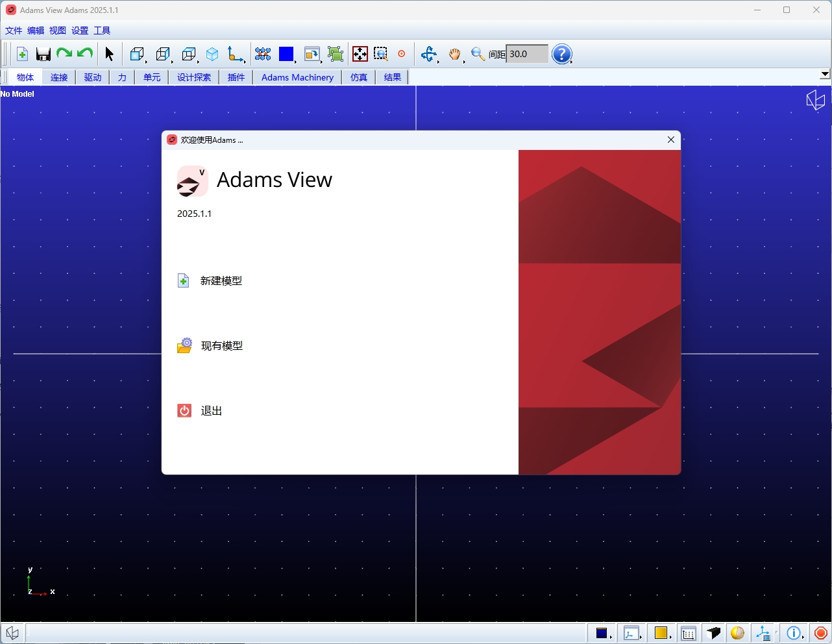Click the hand pan view tool
Screen dimensions: 832x644
[x=454, y=55]
